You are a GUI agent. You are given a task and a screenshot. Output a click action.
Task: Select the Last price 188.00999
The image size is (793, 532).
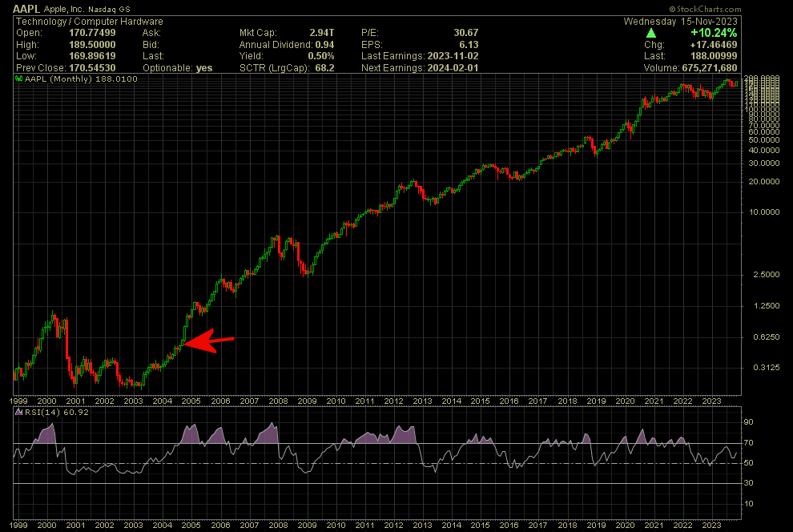(x=714, y=56)
